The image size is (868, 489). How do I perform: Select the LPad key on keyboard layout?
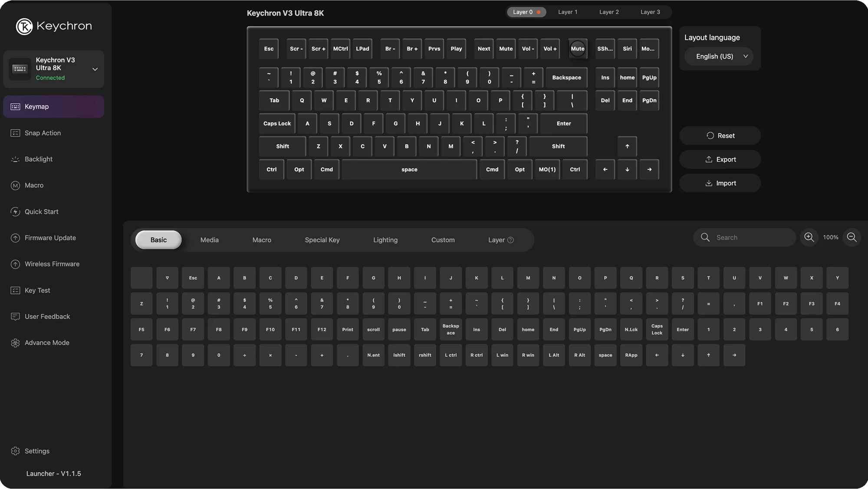coord(362,49)
